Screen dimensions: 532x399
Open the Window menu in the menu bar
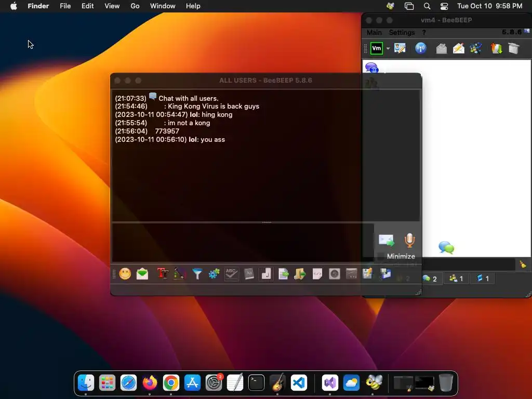(x=163, y=6)
